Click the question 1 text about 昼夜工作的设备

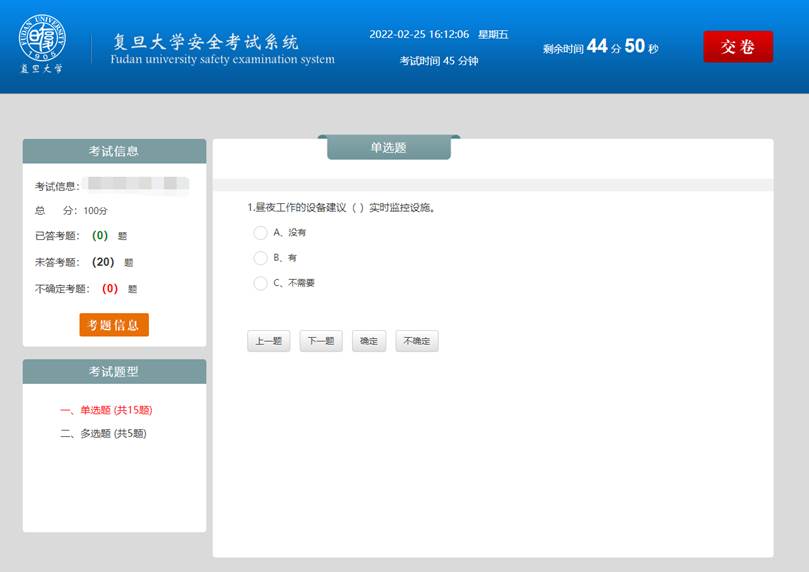point(347,208)
